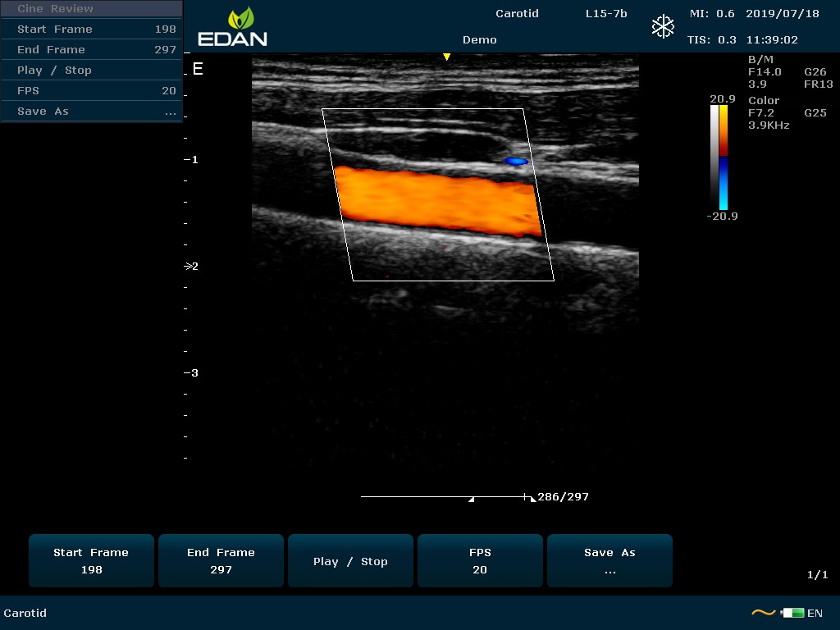The height and width of the screenshot is (630, 840).
Task: Click the E orientation marker beside the image
Action: tap(198, 69)
